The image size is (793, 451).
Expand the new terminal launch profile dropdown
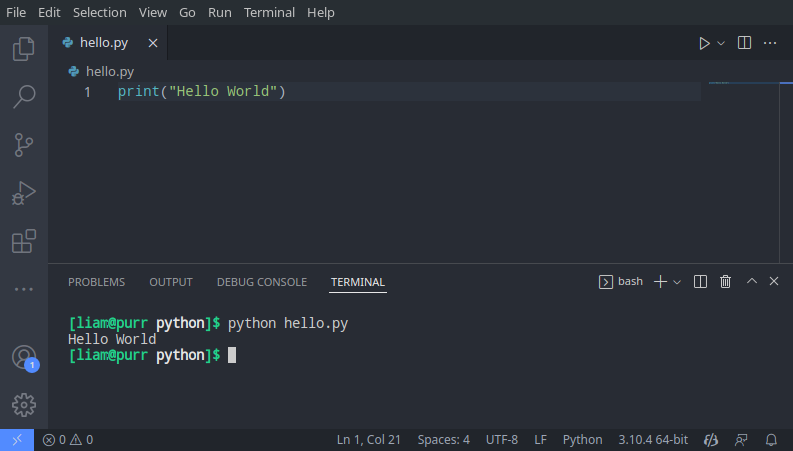(677, 282)
